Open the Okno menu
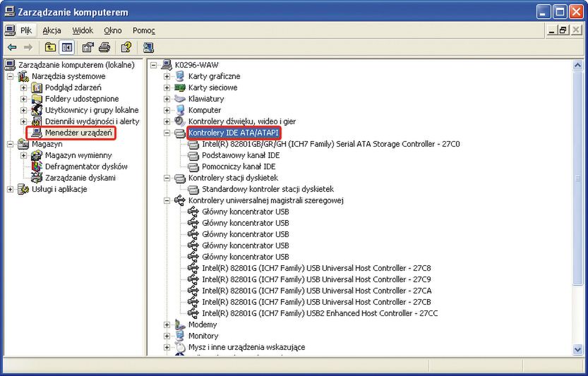The height and width of the screenshot is (376, 588). click(113, 30)
